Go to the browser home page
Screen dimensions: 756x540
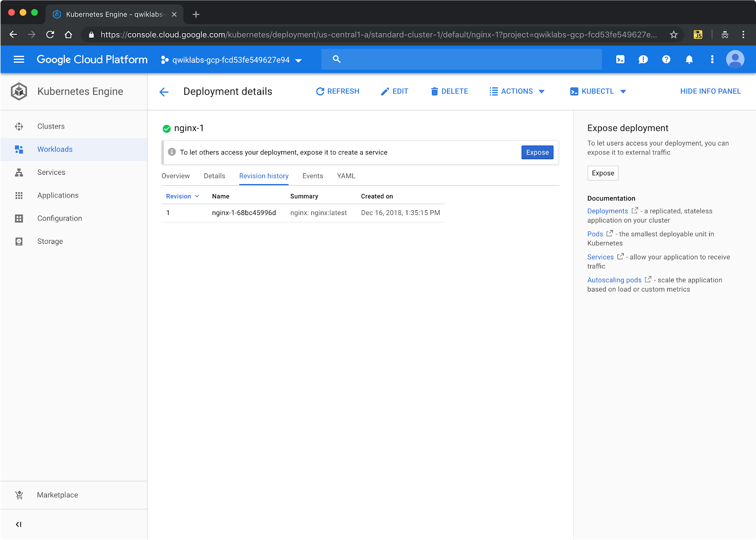69,34
